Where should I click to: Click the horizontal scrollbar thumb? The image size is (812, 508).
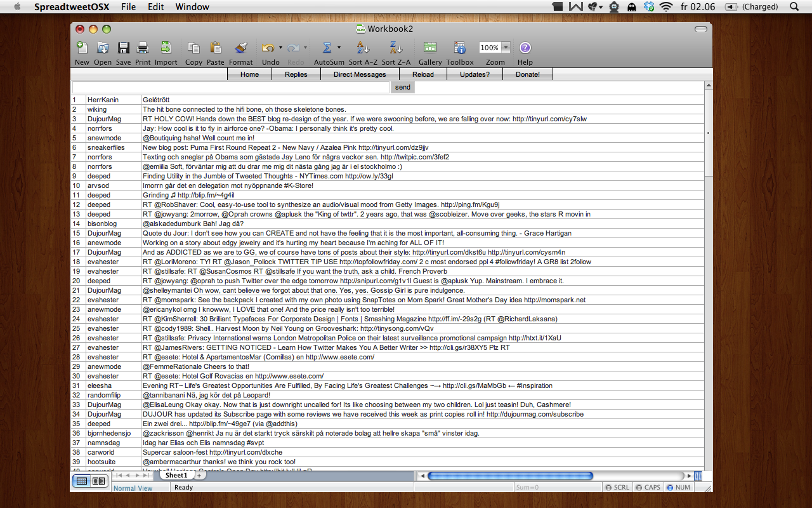[510, 476]
